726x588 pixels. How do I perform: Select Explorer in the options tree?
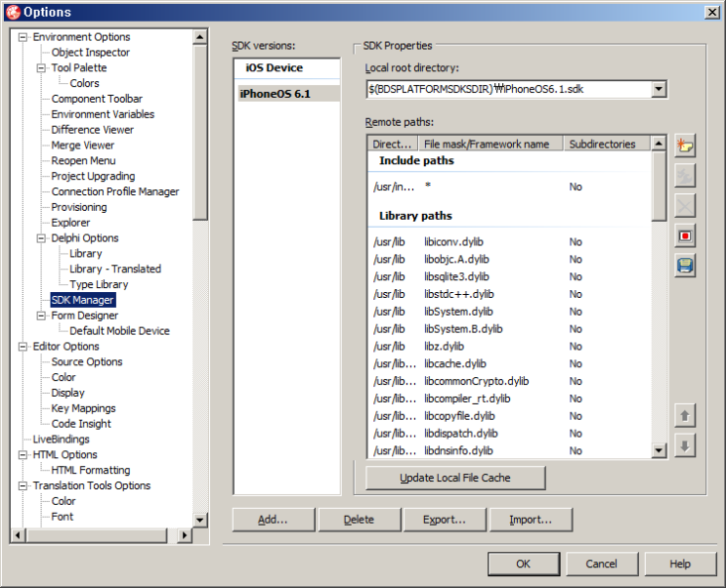tap(70, 223)
